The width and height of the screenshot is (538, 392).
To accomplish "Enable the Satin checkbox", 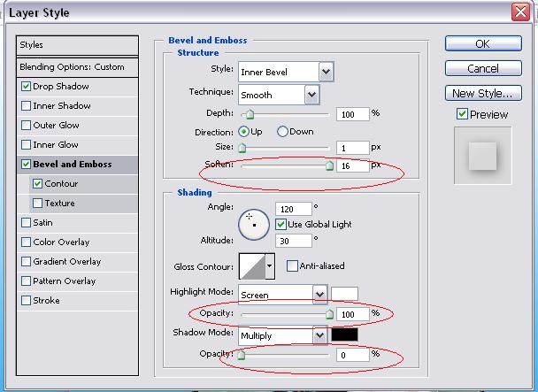I will pos(26,223).
